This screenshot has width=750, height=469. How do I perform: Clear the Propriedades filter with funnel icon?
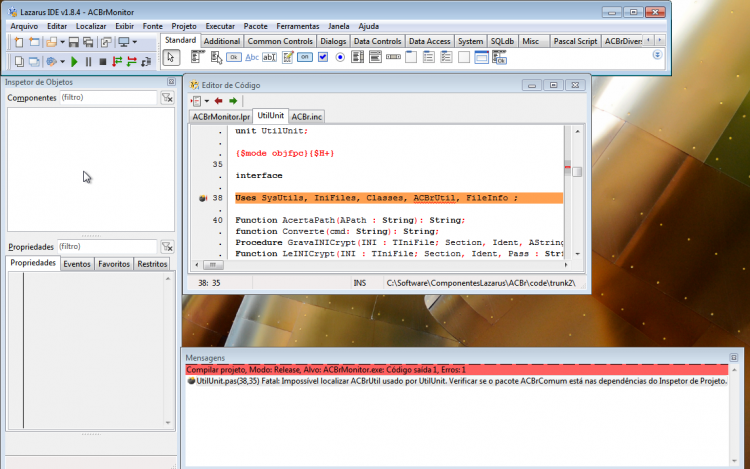pyautogui.click(x=167, y=247)
